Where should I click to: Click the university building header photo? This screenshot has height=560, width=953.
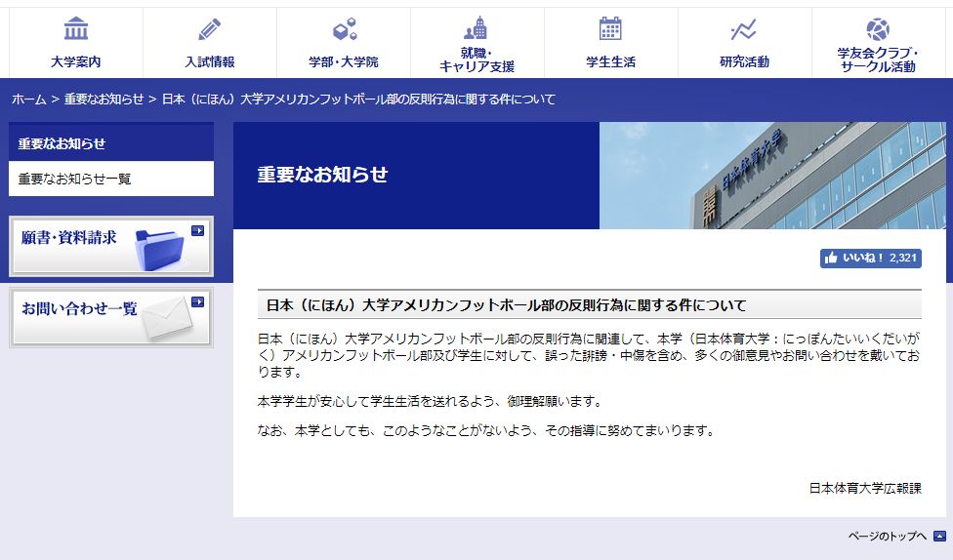(772, 176)
